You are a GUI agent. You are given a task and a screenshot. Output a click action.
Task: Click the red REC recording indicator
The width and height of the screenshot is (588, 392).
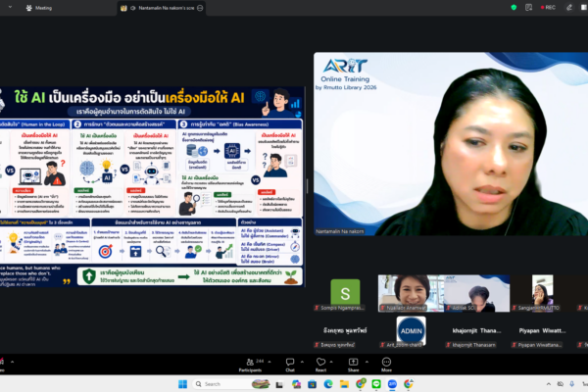548,7
